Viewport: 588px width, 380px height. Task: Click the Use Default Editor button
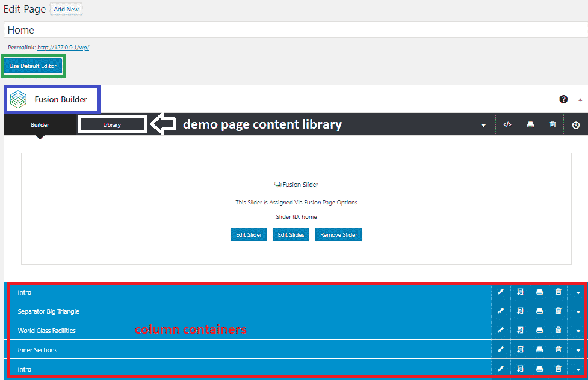pos(33,66)
